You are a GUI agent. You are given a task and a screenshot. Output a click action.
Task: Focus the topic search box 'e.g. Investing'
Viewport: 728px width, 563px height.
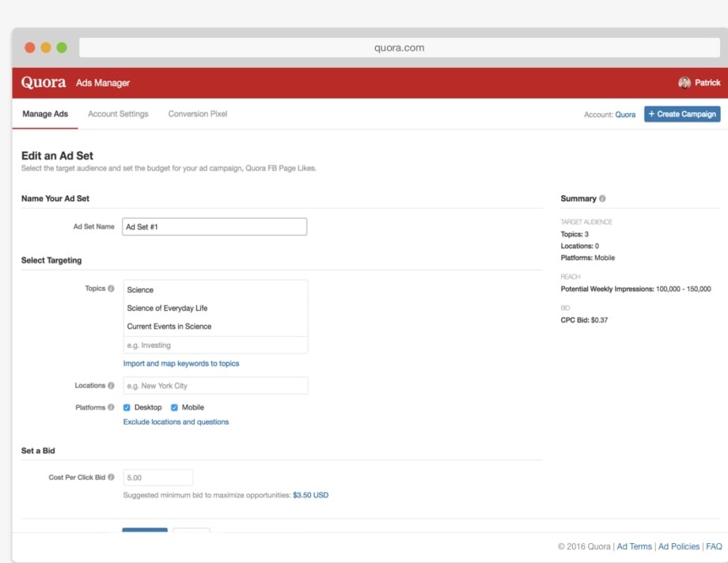(215, 346)
